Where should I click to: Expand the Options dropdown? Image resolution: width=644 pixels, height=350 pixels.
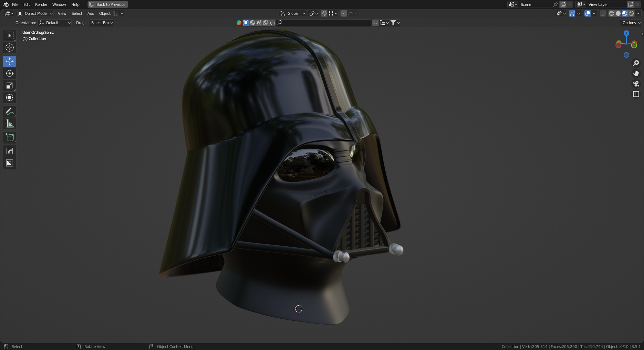[x=631, y=23]
